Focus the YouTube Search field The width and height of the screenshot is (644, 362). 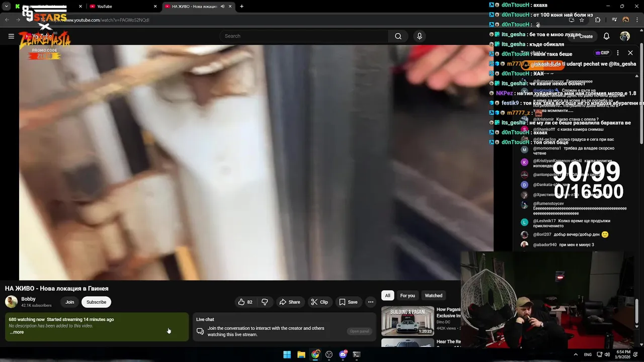pos(303,36)
